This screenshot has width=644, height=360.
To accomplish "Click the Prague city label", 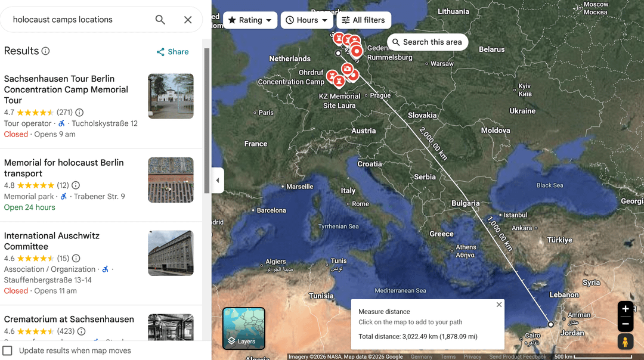I will 380,95.
